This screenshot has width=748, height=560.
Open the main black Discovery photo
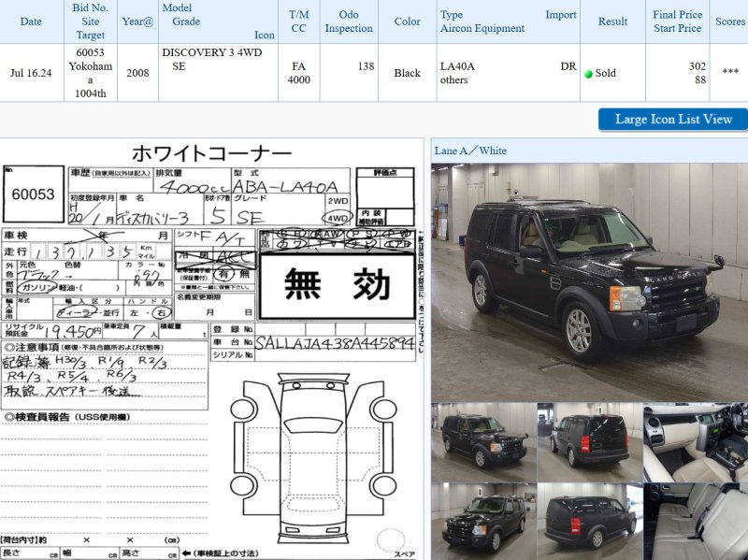tap(588, 281)
